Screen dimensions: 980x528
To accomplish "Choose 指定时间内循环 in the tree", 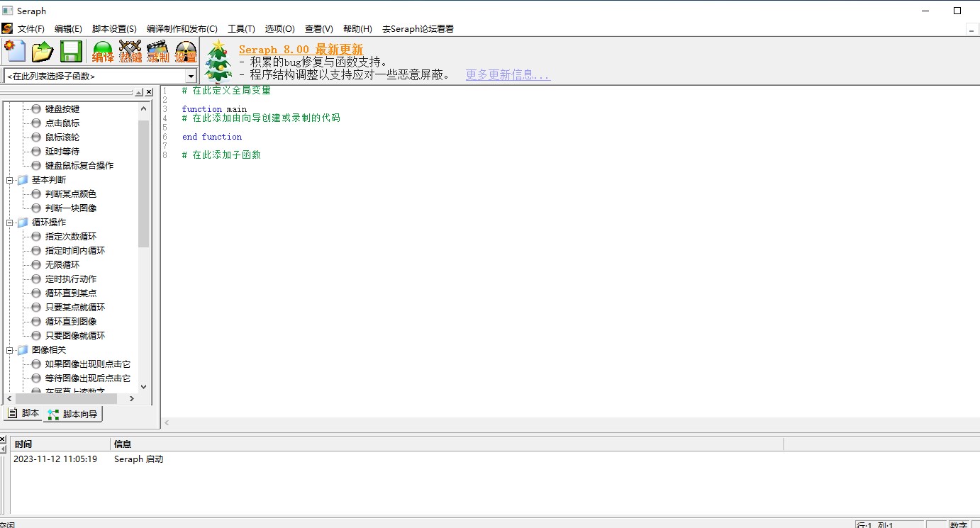I will coord(75,251).
